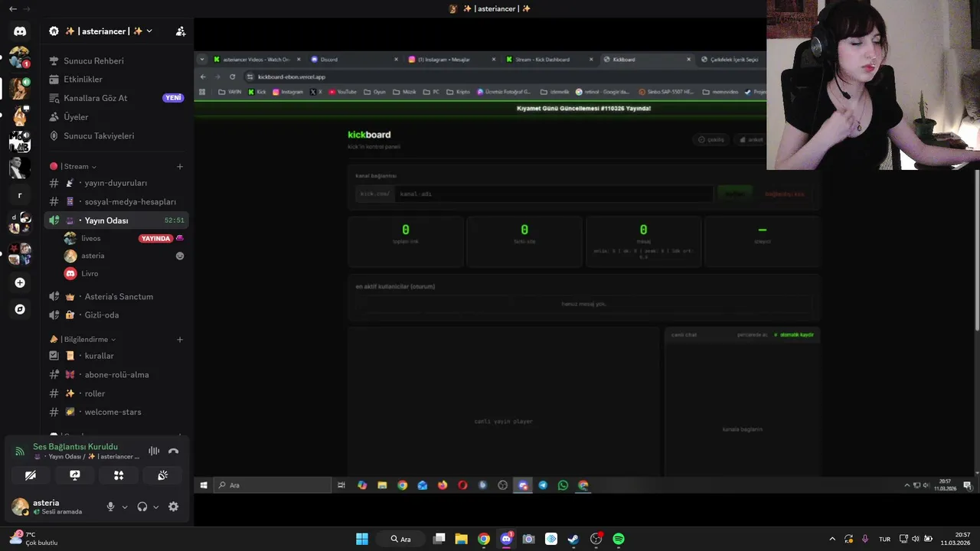The image size is (980, 551).
Task: Open Spotify from Windows taskbar
Action: [619, 539]
